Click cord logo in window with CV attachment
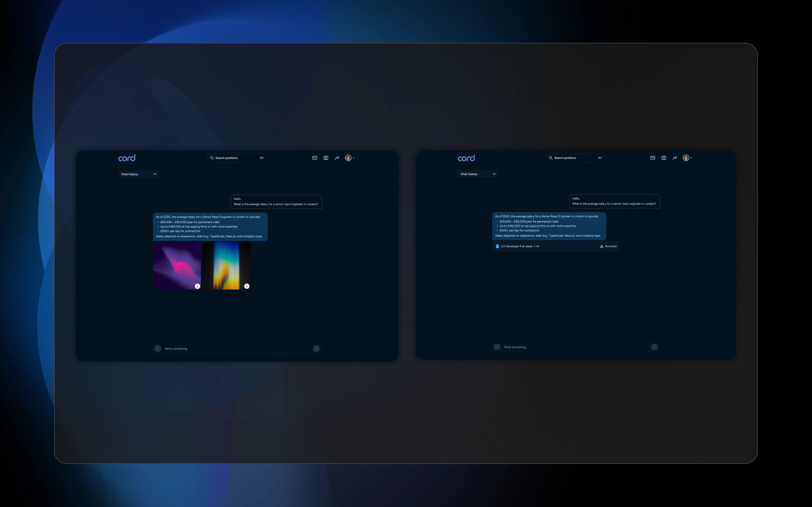Image resolution: width=812 pixels, height=507 pixels. click(x=466, y=158)
